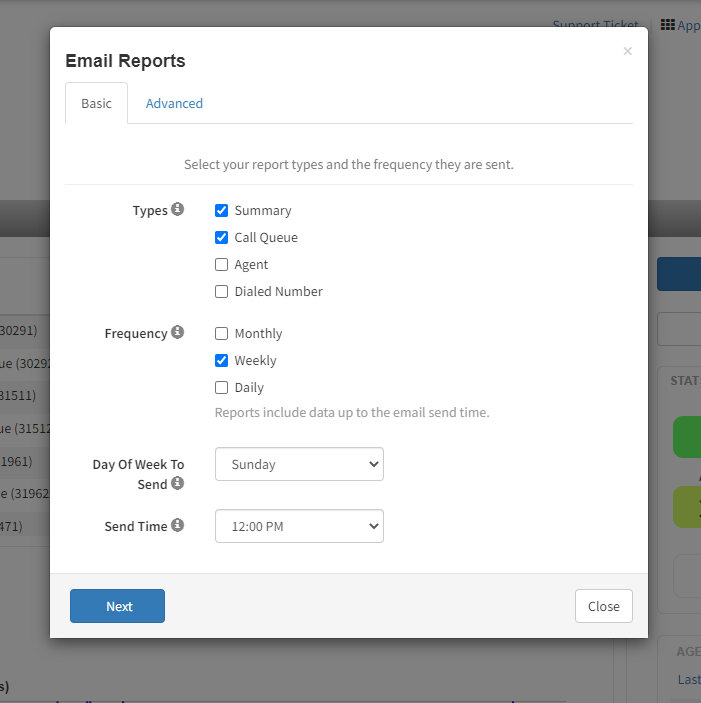Click the Call Queue label text
Screen dimensions: 701x703
266,238
